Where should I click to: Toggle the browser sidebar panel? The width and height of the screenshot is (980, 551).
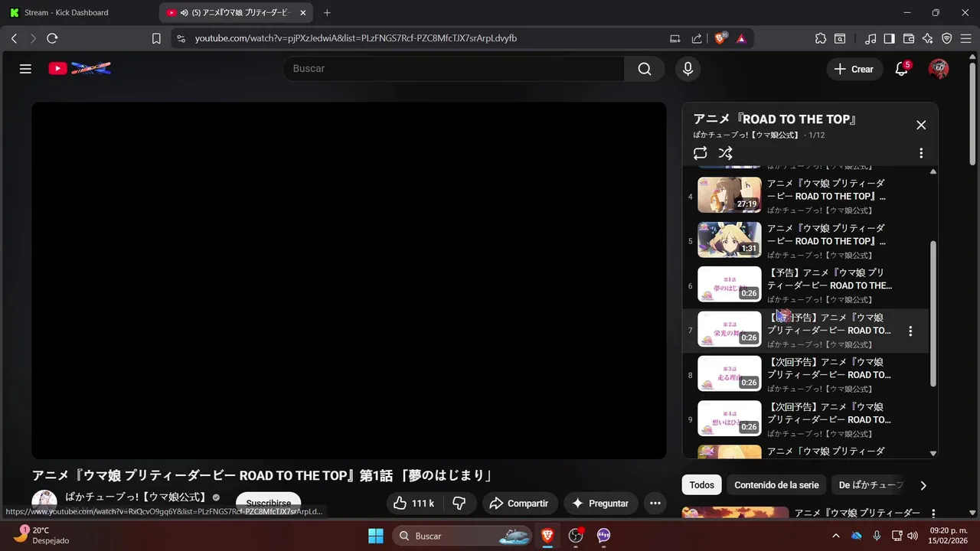coord(889,38)
